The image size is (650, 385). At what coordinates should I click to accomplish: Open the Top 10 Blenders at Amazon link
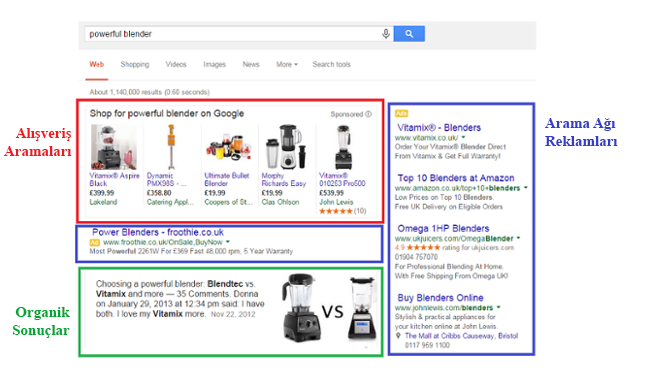(x=456, y=178)
